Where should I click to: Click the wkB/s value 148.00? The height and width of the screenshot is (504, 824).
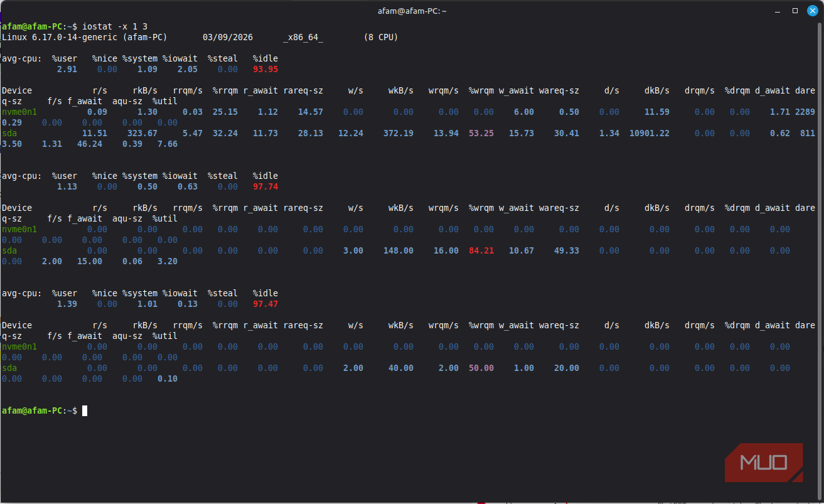tap(399, 250)
